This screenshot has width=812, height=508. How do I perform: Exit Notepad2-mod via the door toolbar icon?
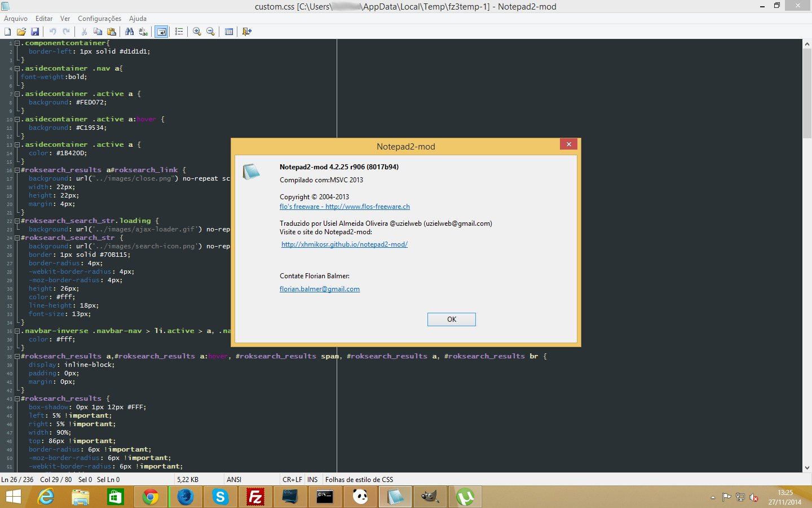pos(246,32)
